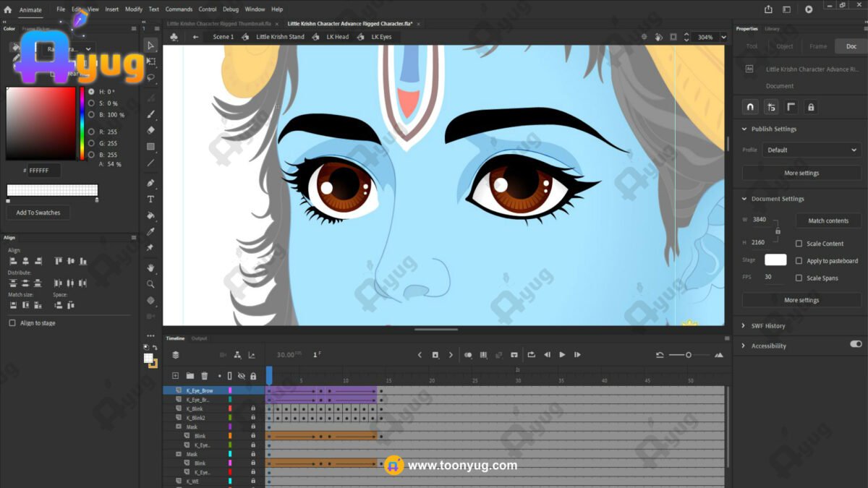The width and height of the screenshot is (868, 488).
Task: Click the Insert Keyframe icon
Action: point(435,355)
